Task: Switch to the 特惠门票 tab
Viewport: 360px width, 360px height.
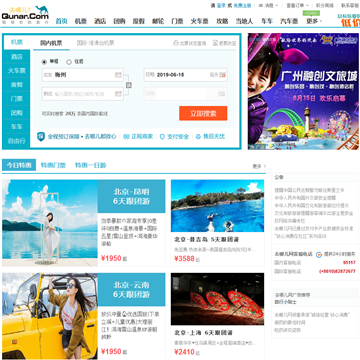Action: (x=53, y=165)
